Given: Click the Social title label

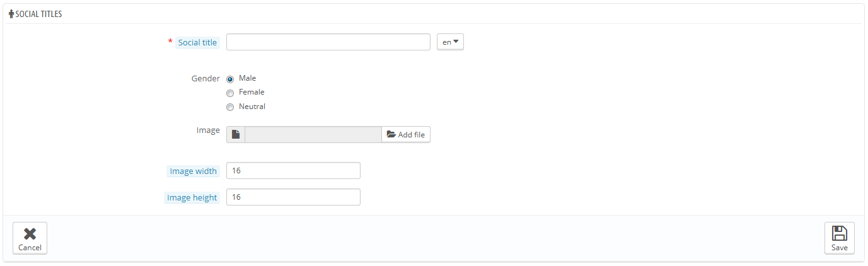Looking at the screenshot, I should (197, 43).
